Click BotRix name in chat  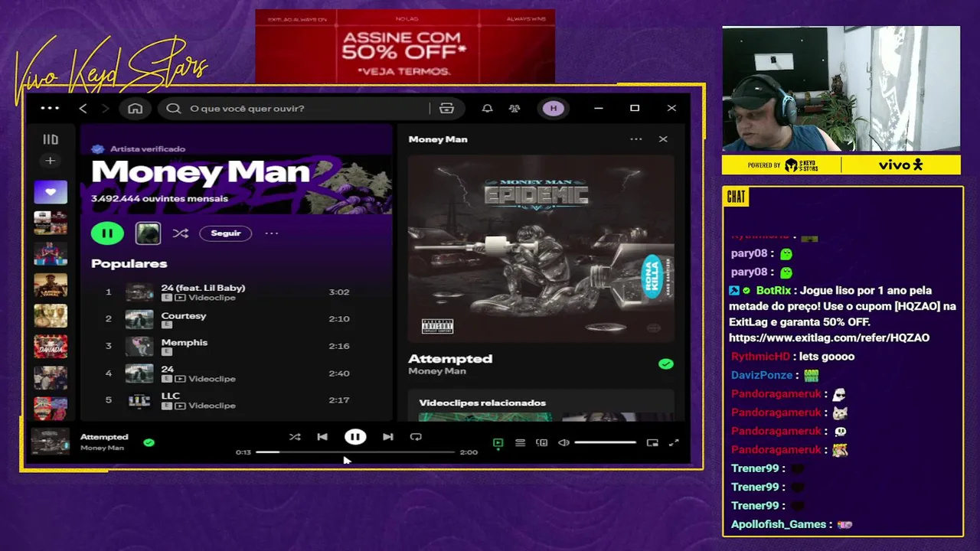[x=773, y=291]
